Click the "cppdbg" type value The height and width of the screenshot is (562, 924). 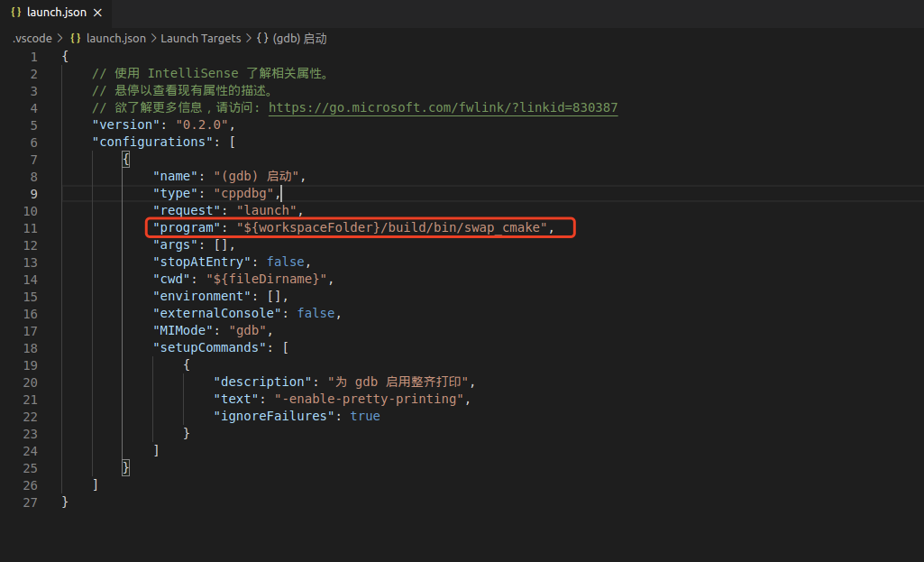243,193
